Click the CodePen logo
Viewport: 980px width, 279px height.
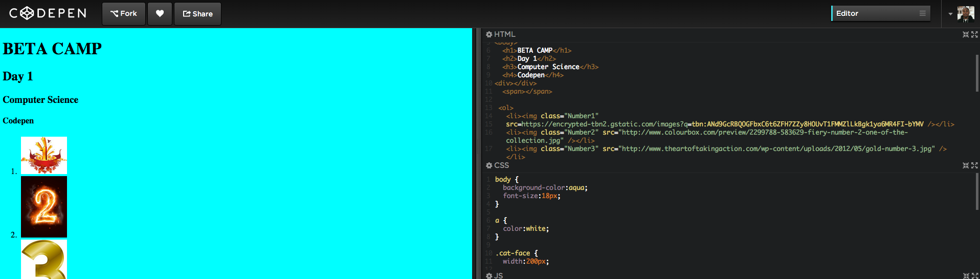[x=48, y=13]
